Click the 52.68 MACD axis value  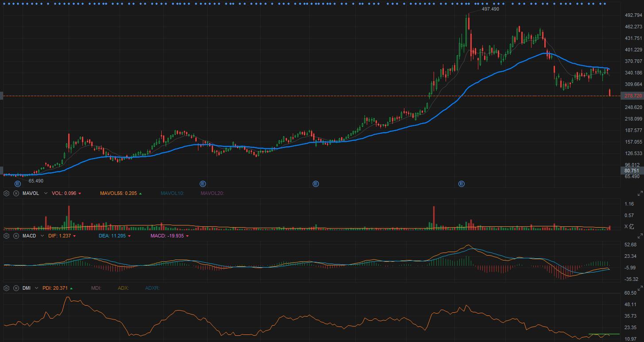(630, 245)
